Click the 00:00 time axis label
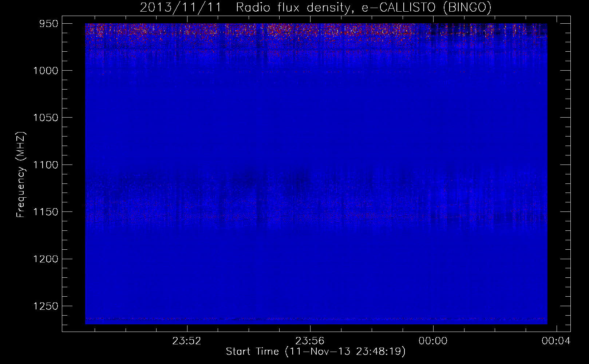 point(433,341)
